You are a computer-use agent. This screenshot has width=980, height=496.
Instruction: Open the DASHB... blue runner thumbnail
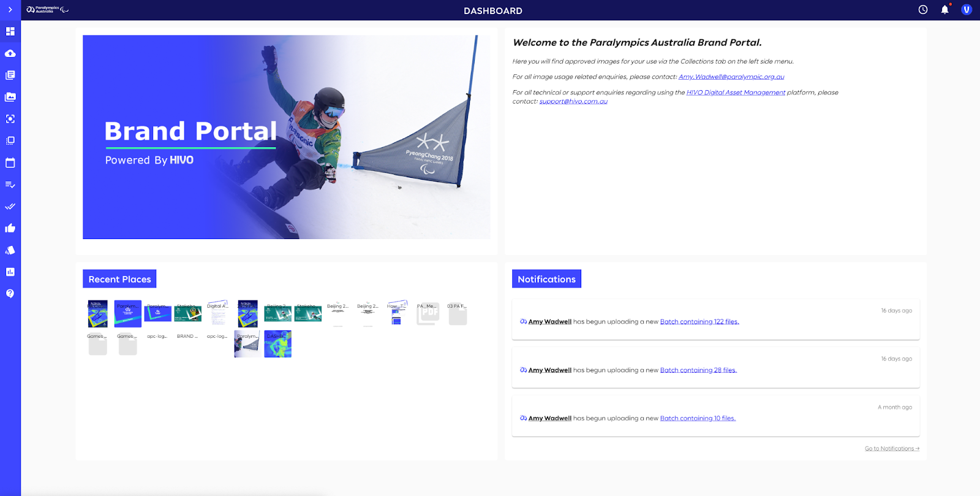[277, 344]
